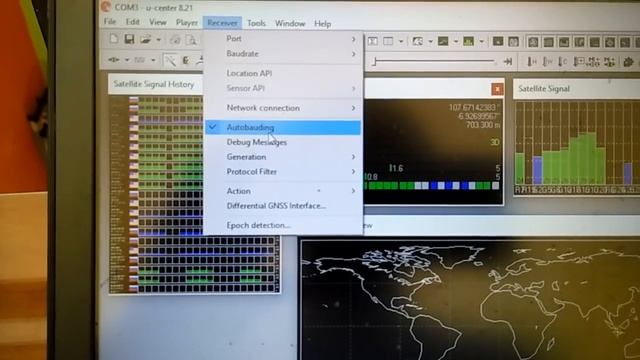Click the 3D fix status text
The image size is (640, 360).
coord(495,142)
